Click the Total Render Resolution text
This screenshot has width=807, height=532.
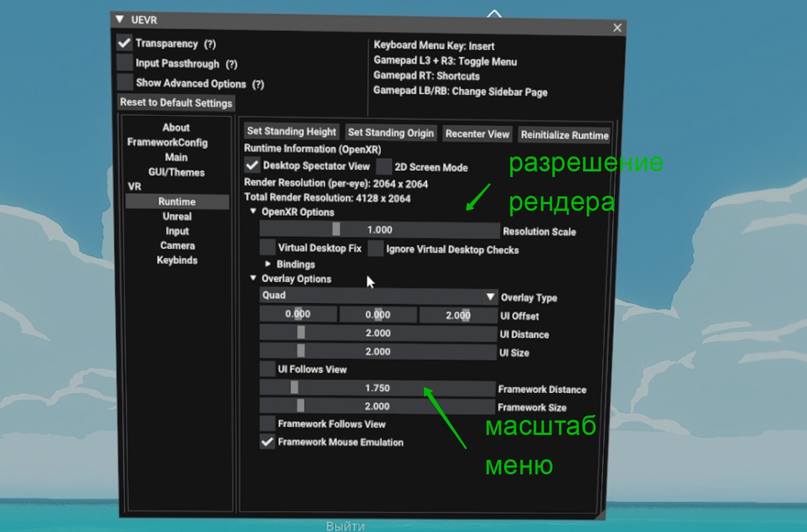click(327, 197)
